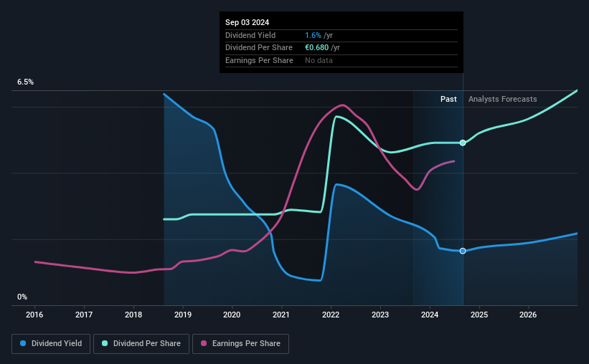The width and height of the screenshot is (589, 364).
Task: Click the teal Dividend Per Share legend dot
Action: tap(105, 343)
